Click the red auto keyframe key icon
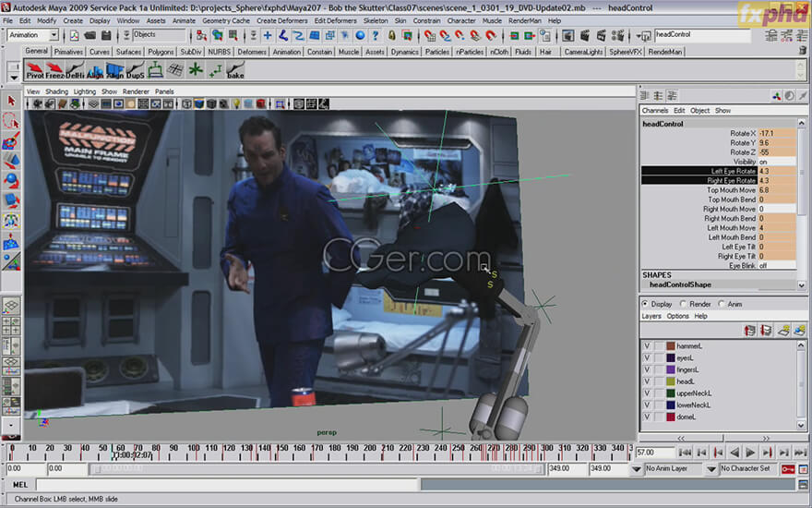 click(x=788, y=469)
